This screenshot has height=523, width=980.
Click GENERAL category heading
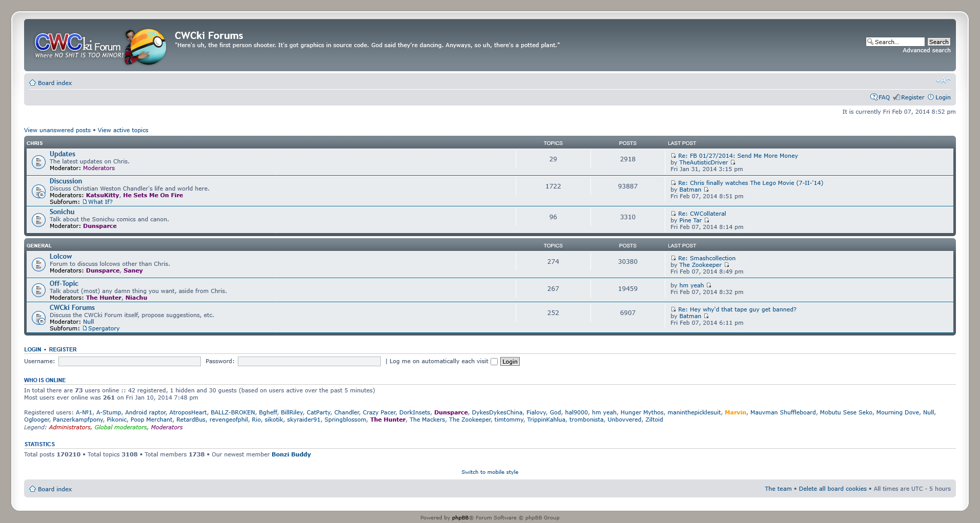click(x=39, y=246)
